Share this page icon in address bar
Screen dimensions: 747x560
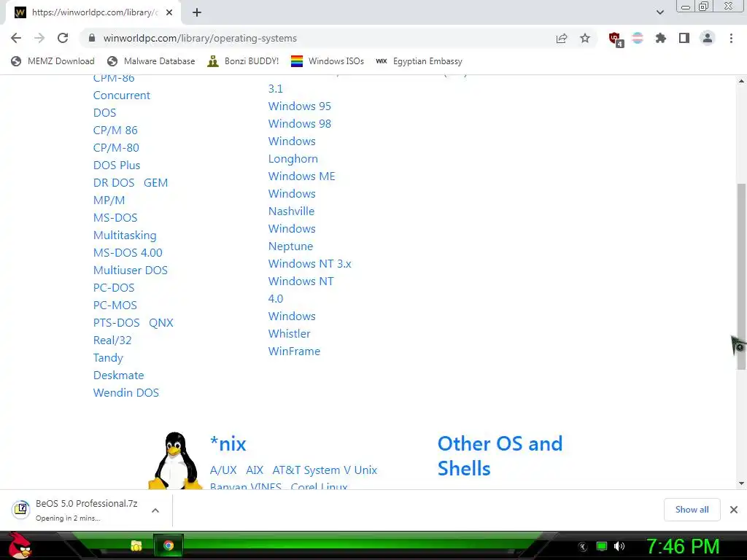[x=562, y=38]
